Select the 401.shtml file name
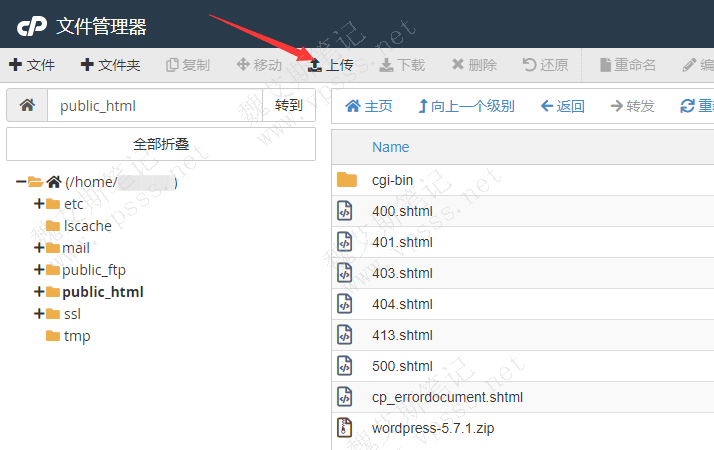714x450 pixels. tap(403, 242)
